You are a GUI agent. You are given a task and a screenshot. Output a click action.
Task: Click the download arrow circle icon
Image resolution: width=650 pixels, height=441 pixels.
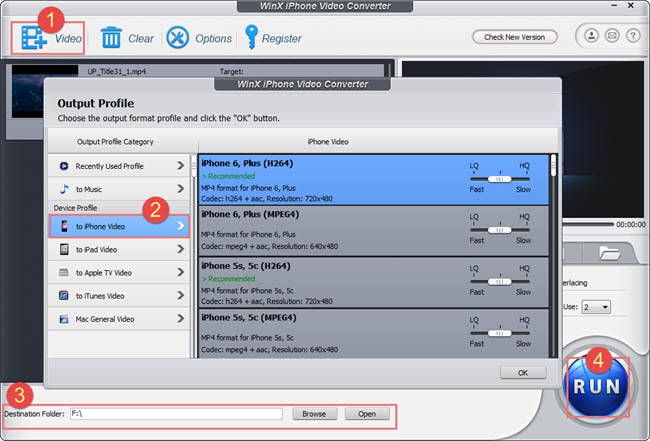point(591,36)
